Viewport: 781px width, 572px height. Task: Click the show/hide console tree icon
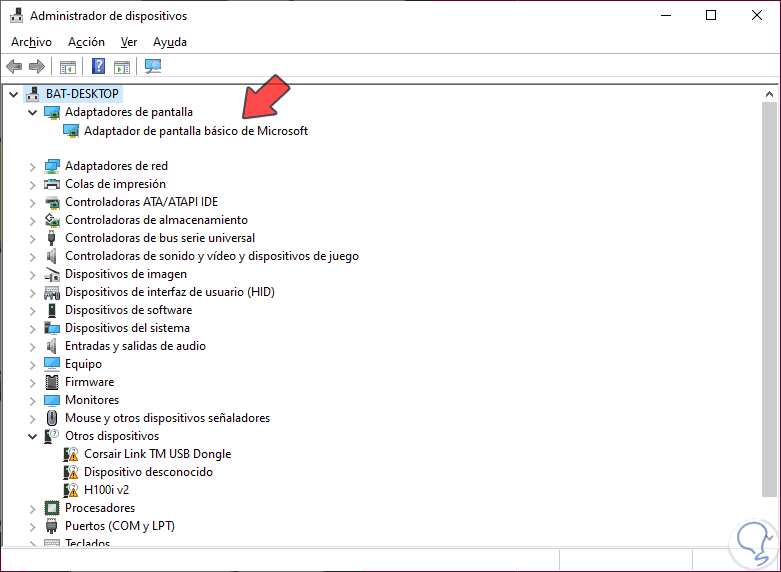(68, 66)
